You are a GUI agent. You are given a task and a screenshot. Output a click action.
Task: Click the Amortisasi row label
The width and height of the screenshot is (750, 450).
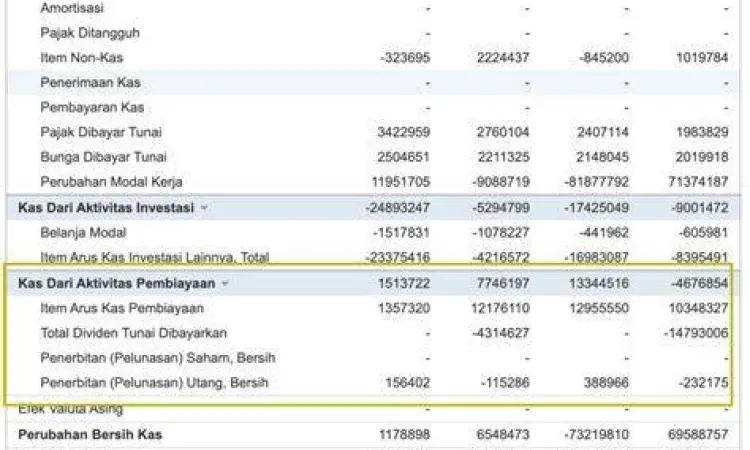point(69,7)
